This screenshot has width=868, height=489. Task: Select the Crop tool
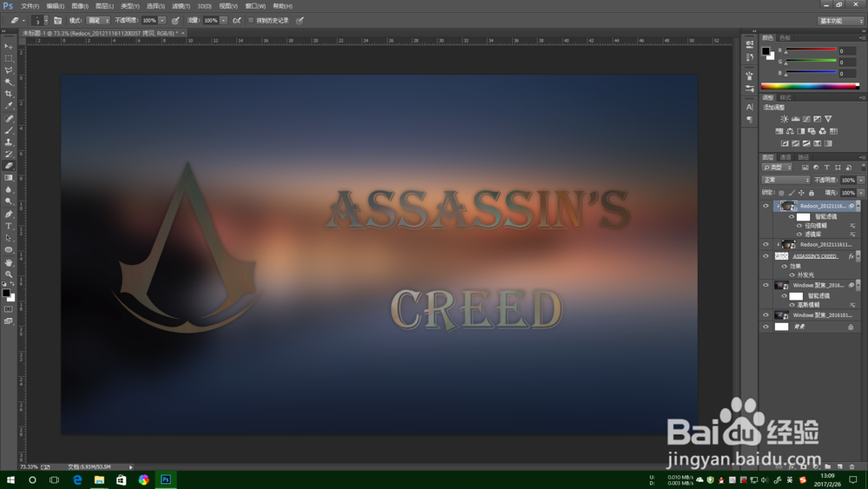pos(9,94)
